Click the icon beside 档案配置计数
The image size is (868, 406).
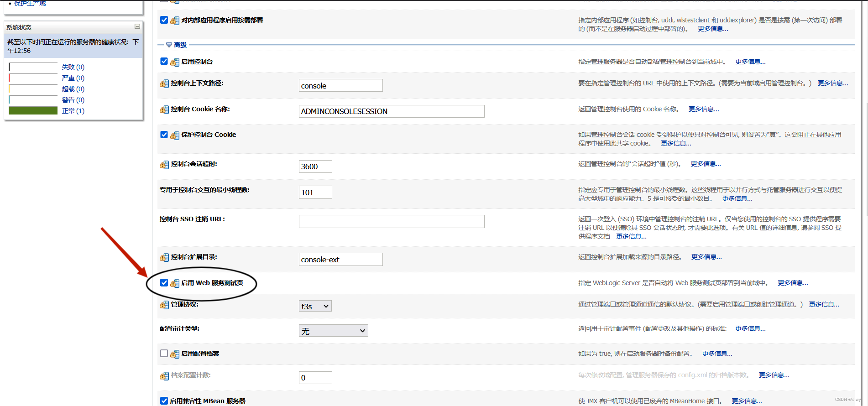pos(164,375)
